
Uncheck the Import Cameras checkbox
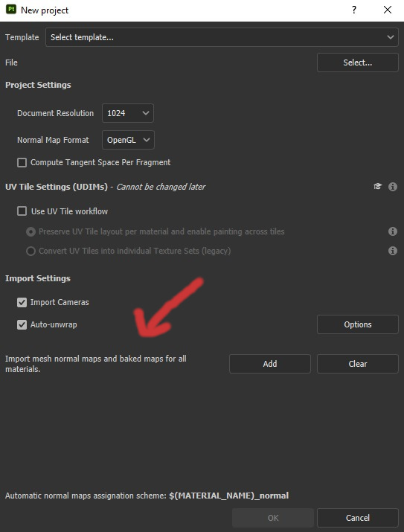[x=22, y=302]
